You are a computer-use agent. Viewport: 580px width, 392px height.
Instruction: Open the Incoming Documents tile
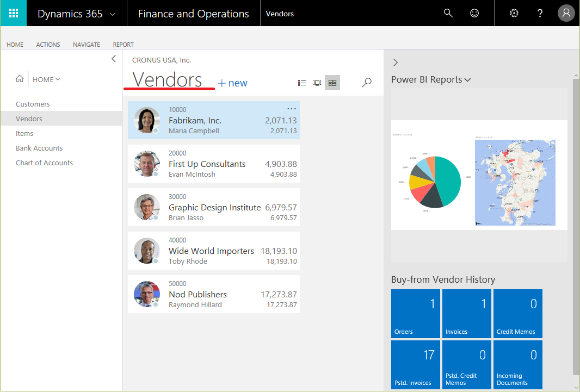518,365
